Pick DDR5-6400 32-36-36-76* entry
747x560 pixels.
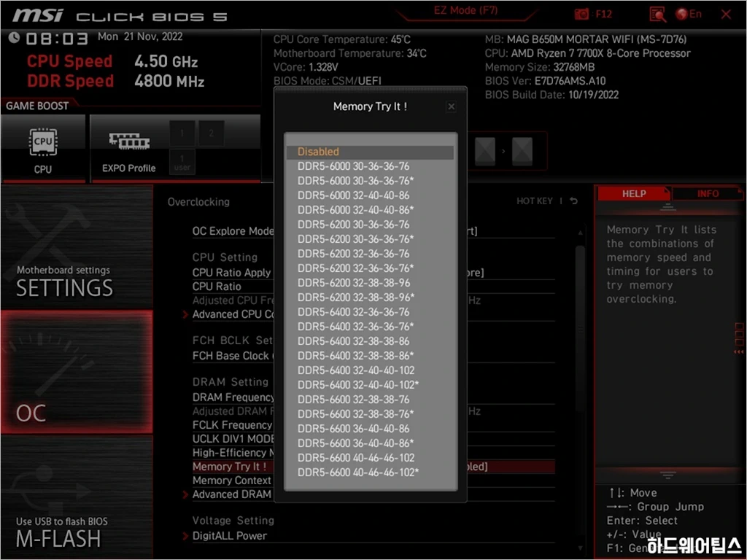point(370,327)
